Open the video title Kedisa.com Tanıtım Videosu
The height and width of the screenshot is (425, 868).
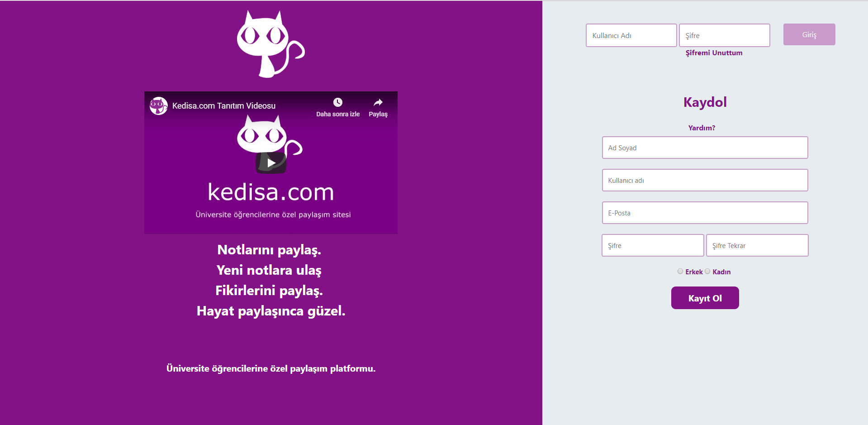tap(224, 106)
